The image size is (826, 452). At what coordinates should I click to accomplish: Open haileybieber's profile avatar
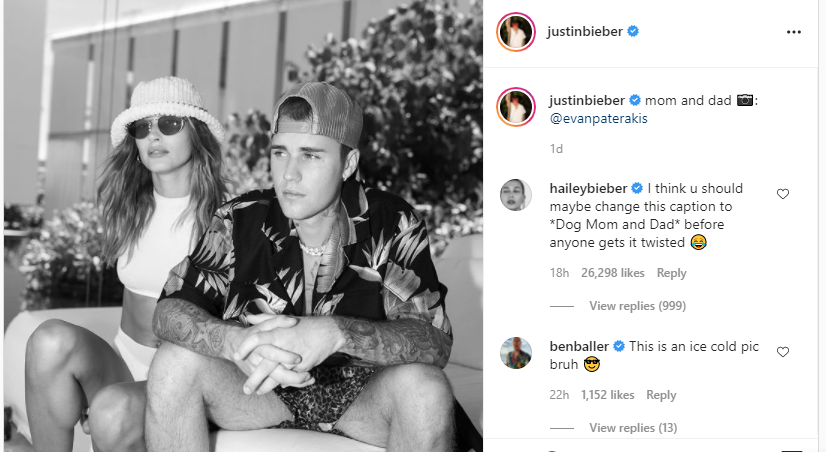(515, 194)
